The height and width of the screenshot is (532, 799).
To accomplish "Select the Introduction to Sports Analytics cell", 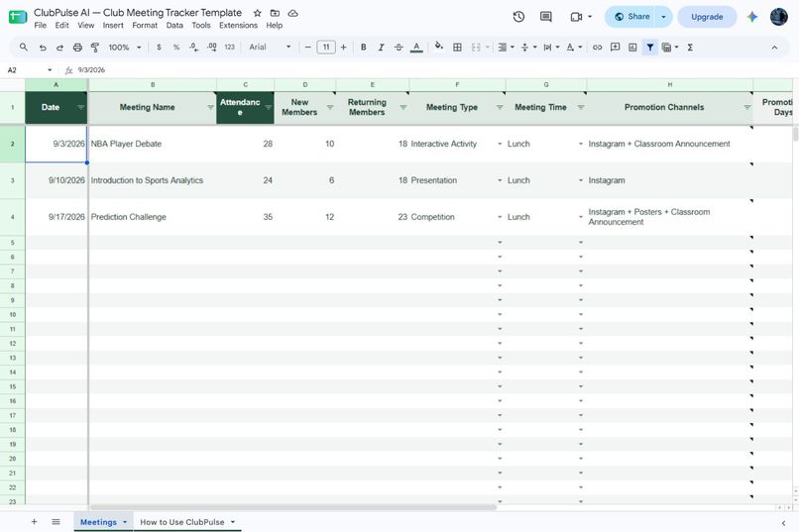I will tap(153, 180).
